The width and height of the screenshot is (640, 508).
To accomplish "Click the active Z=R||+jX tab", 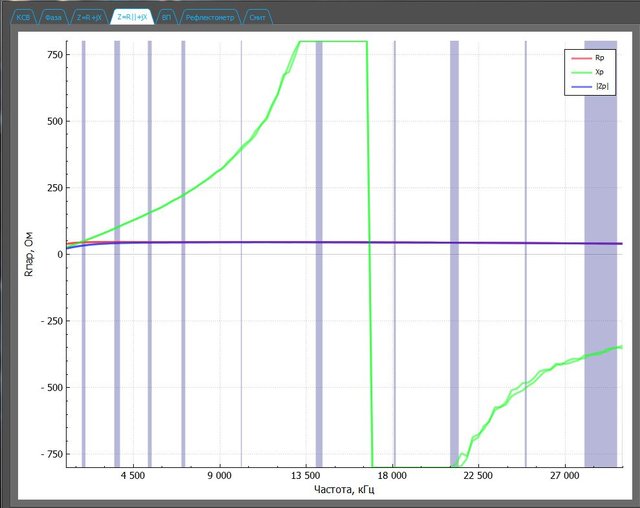I will (130, 17).
